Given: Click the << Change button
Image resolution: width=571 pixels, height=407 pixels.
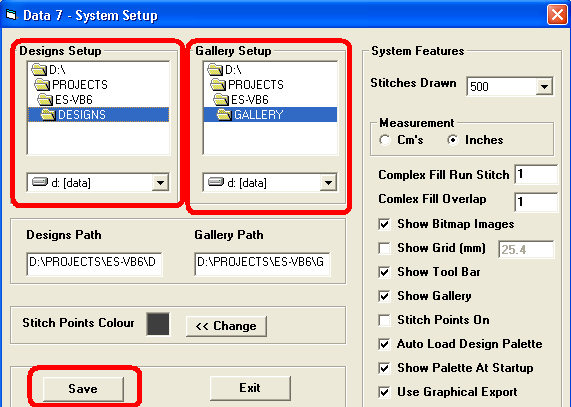Looking at the screenshot, I should click(226, 326).
